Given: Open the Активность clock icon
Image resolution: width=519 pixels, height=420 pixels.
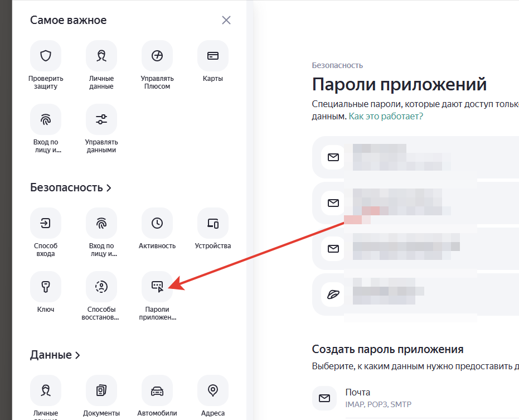Looking at the screenshot, I should [157, 223].
